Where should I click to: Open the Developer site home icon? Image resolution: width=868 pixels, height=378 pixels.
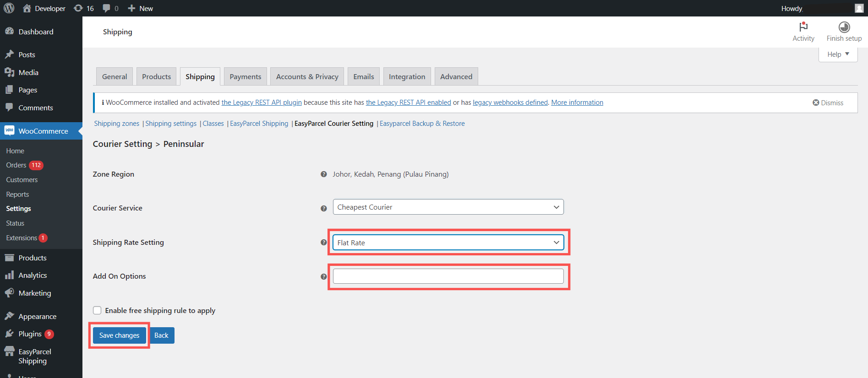pyautogui.click(x=27, y=8)
